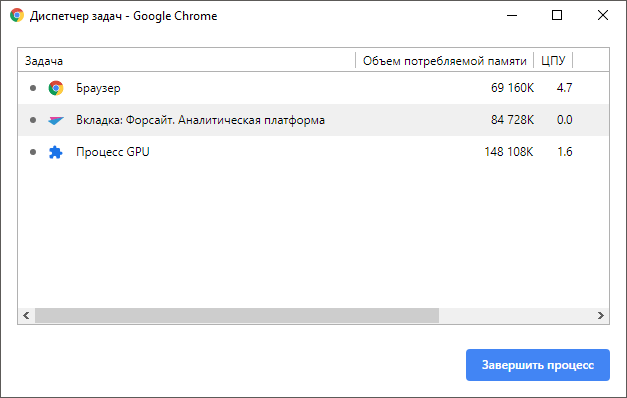Sort by the ЦПУ column header

pos(553,60)
